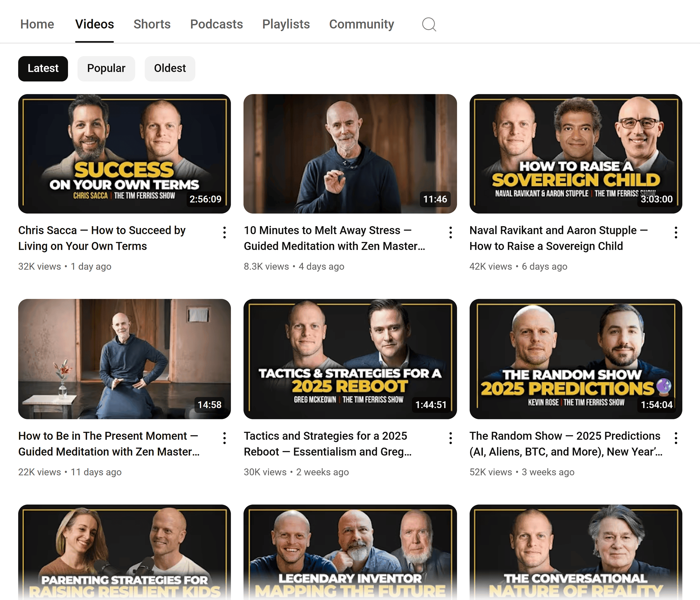Sort videos by Popular

tap(106, 69)
